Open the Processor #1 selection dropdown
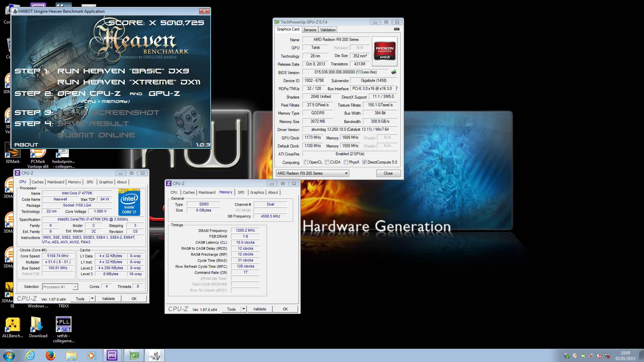 tap(60, 287)
